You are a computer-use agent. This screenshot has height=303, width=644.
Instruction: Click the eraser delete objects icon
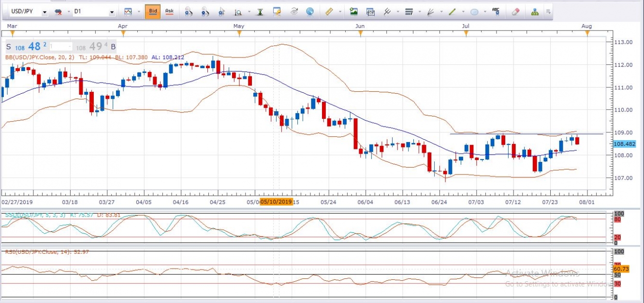(x=515, y=11)
